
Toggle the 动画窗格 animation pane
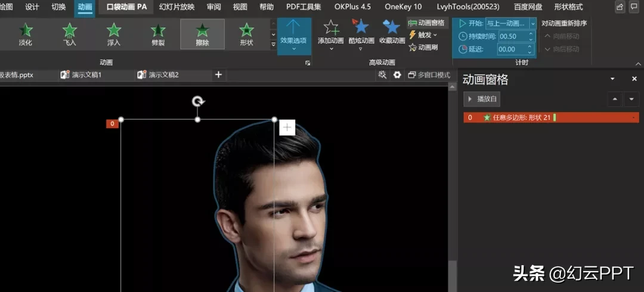click(x=428, y=23)
